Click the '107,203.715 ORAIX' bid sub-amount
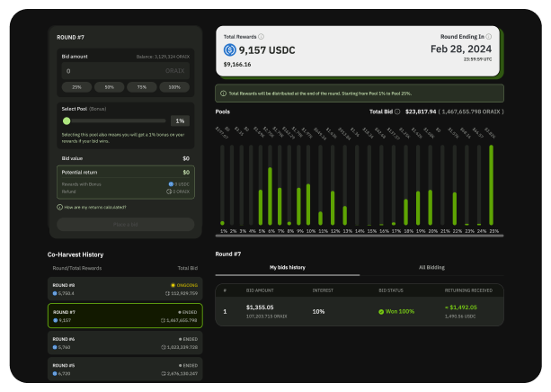This screenshot has width=551, height=392. [266, 316]
